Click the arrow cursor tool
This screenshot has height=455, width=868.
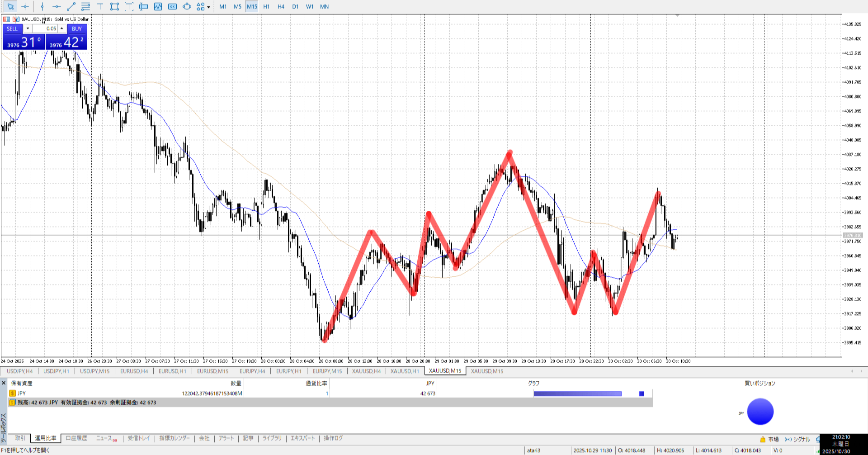[x=10, y=6]
